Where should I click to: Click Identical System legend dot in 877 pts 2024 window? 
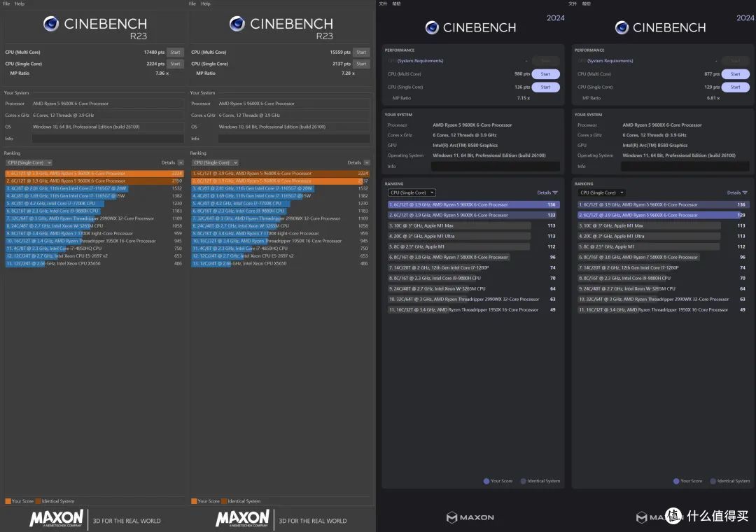(x=713, y=481)
